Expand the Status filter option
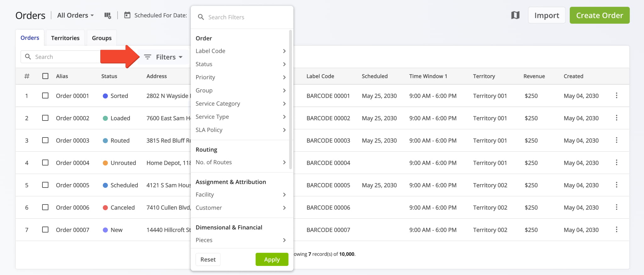 (241, 64)
